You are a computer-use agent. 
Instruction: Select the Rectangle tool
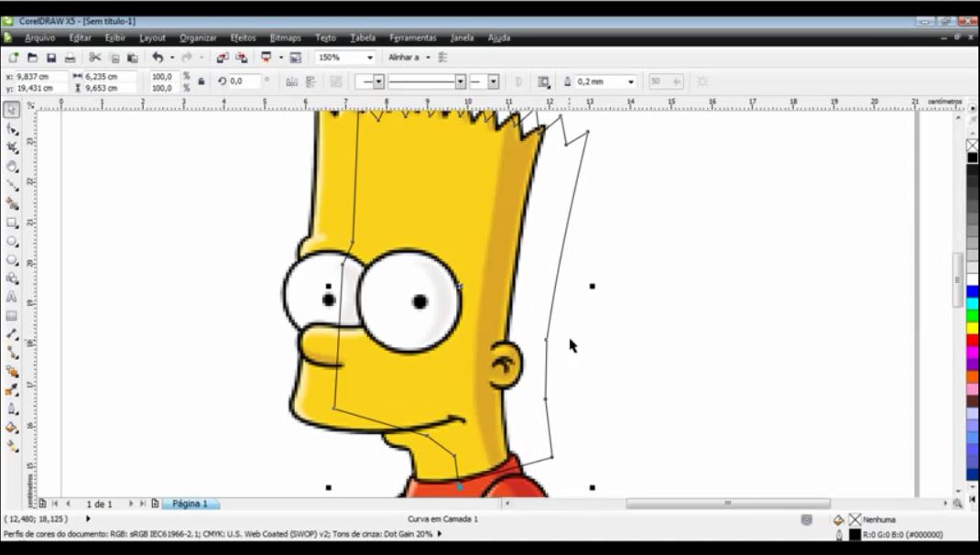point(11,223)
